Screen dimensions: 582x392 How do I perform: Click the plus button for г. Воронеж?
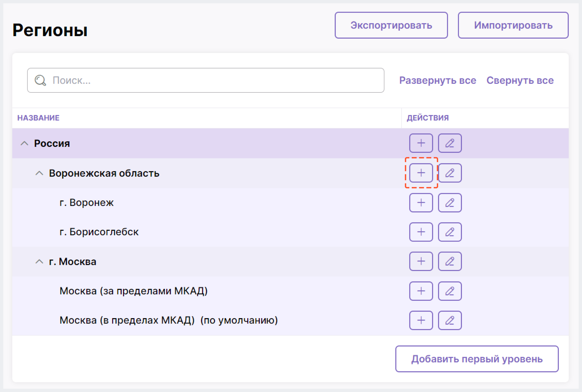click(x=421, y=203)
